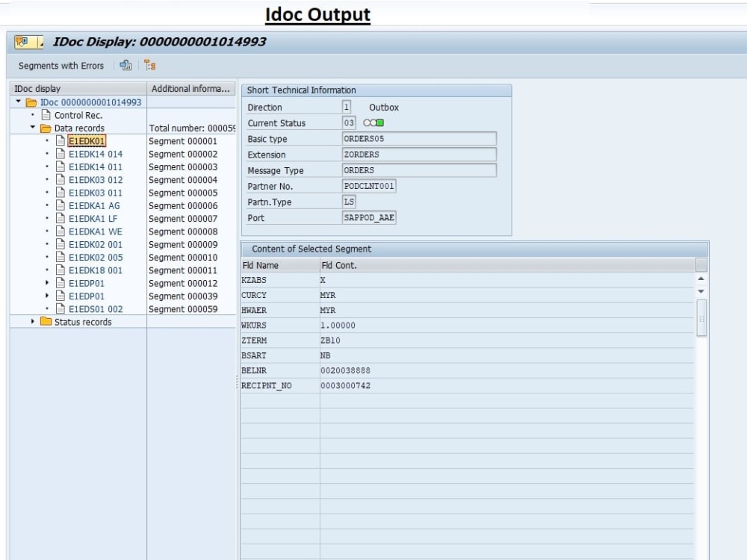Viewport: 747px width, 560px height.
Task: Click the IDoc Display title bar icon
Action: (19, 43)
